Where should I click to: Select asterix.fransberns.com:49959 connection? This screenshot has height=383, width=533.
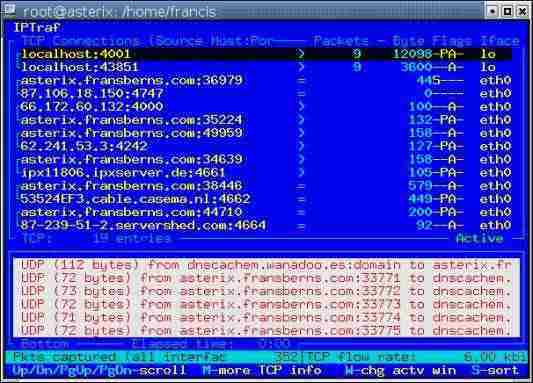[x=265, y=133]
